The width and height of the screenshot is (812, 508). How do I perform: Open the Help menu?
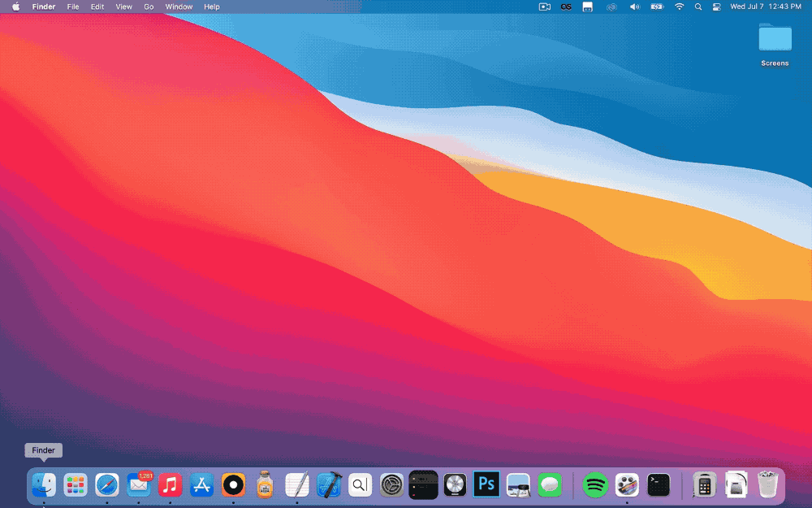click(x=212, y=7)
